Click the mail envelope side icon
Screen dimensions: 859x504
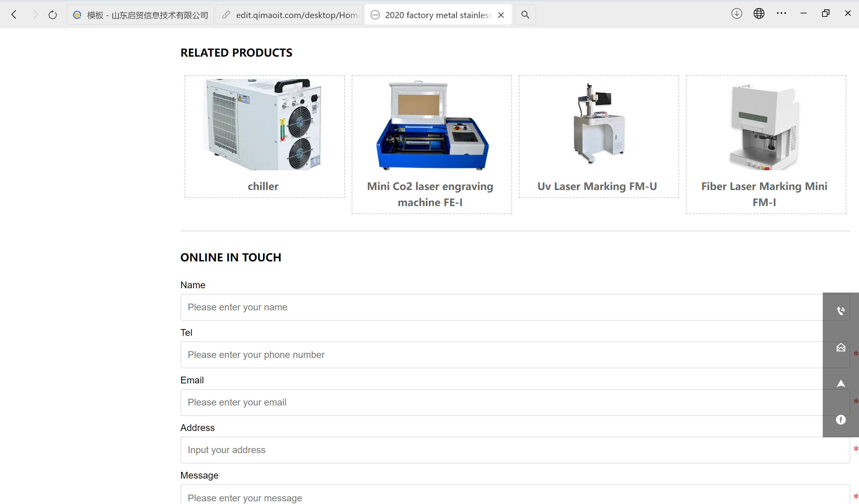(840, 348)
